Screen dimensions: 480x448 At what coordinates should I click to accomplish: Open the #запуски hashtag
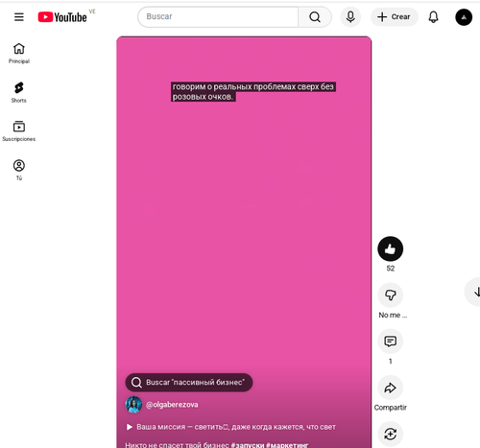248,445
